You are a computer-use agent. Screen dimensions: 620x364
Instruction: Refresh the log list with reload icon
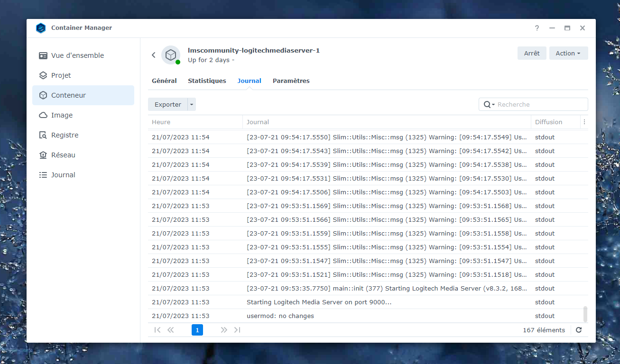[579, 330]
